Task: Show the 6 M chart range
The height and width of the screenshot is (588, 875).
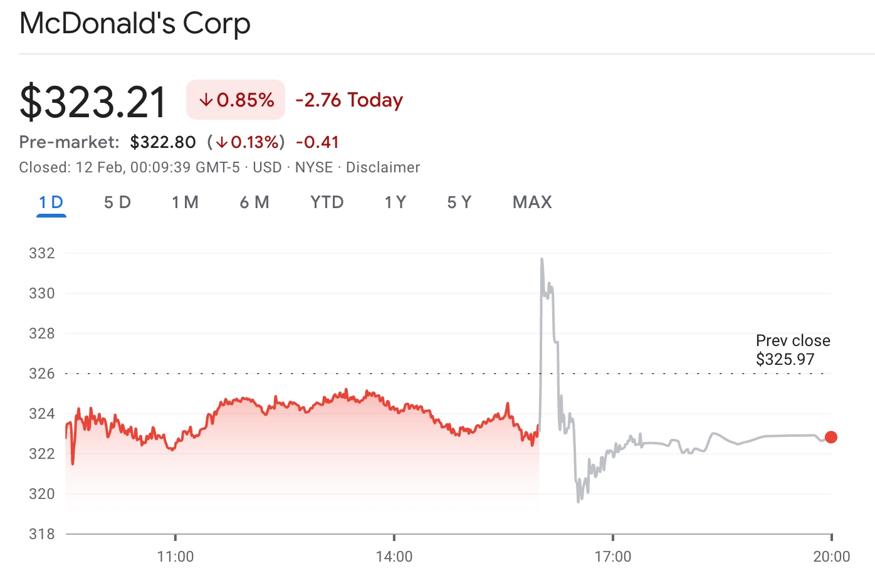Action: tap(254, 202)
